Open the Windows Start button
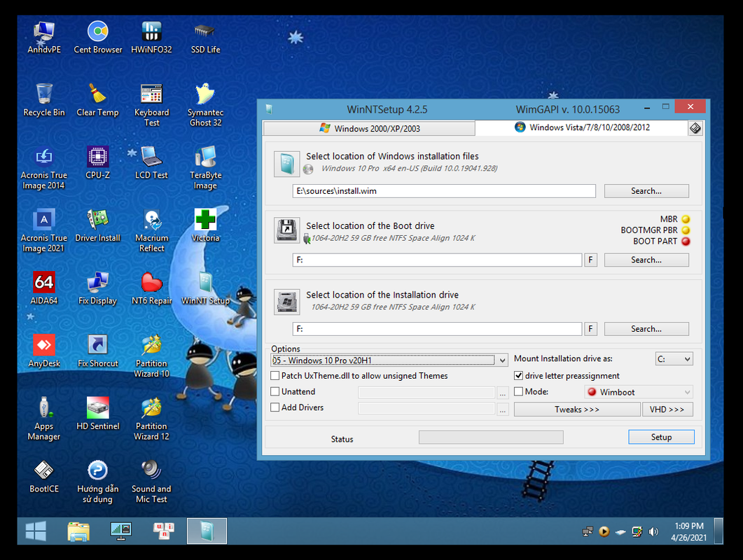The image size is (743, 560). (36, 531)
